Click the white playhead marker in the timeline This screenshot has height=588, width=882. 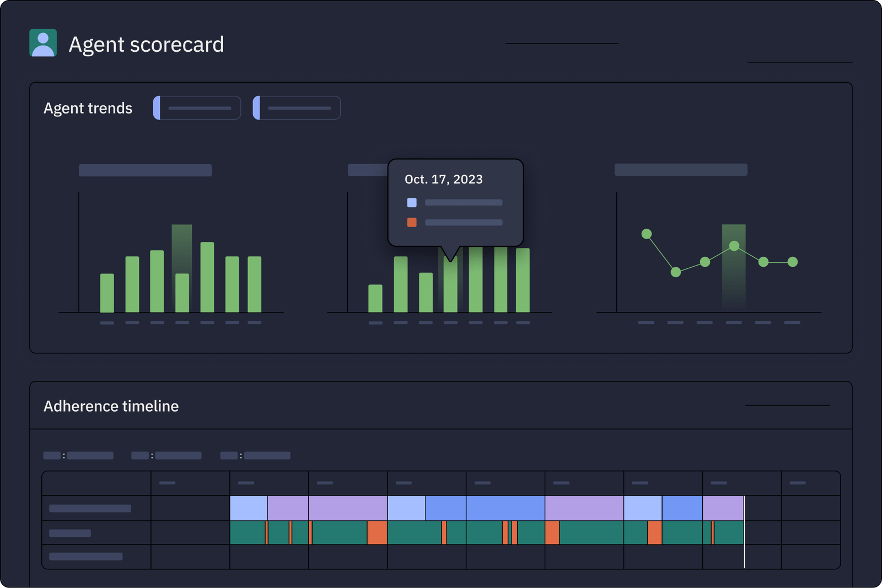744,532
